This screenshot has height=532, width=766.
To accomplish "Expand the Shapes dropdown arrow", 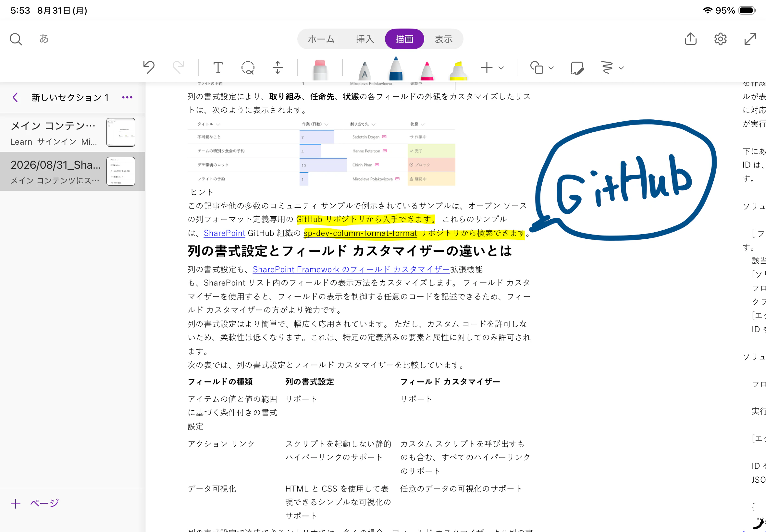I will [x=551, y=68].
